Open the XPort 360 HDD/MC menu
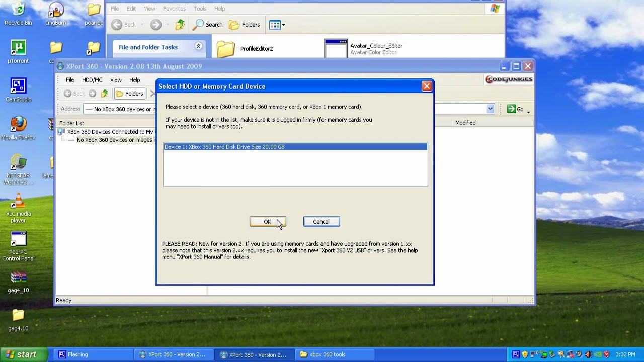This screenshot has width=644, height=362. pyautogui.click(x=92, y=80)
